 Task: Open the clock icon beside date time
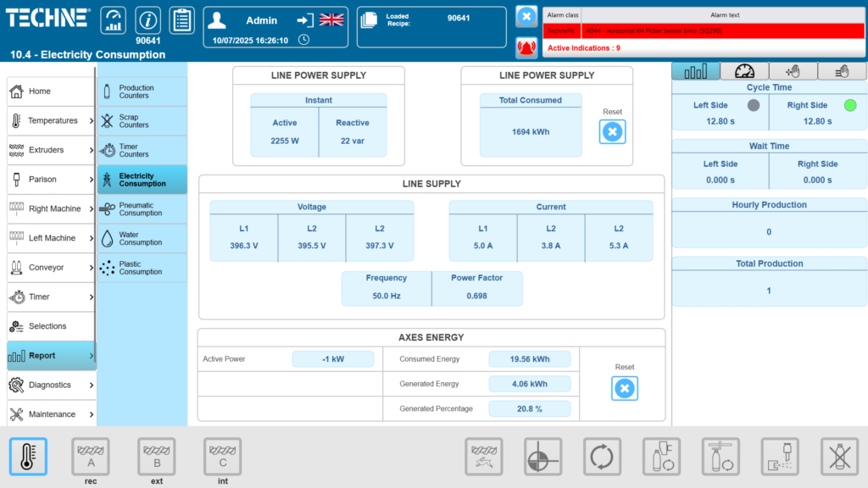click(x=304, y=40)
